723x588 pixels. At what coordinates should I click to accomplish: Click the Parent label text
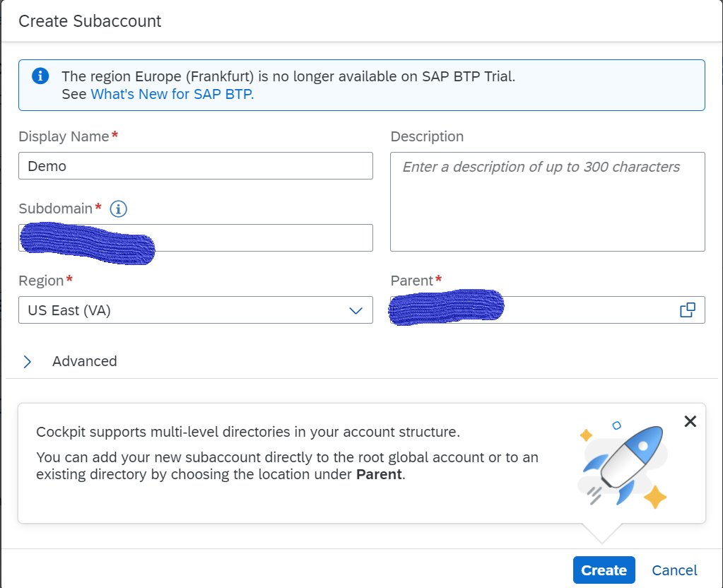(411, 281)
